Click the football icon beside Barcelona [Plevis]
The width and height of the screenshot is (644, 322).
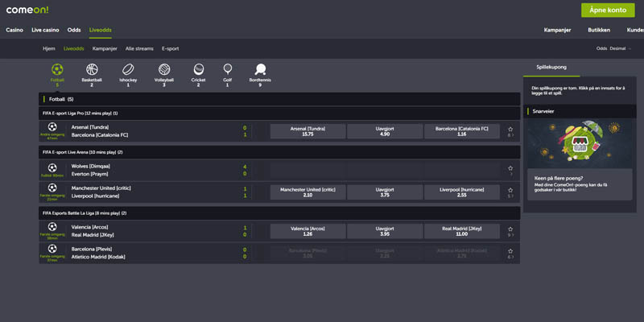pyautogui.click(x=52, y=249)
